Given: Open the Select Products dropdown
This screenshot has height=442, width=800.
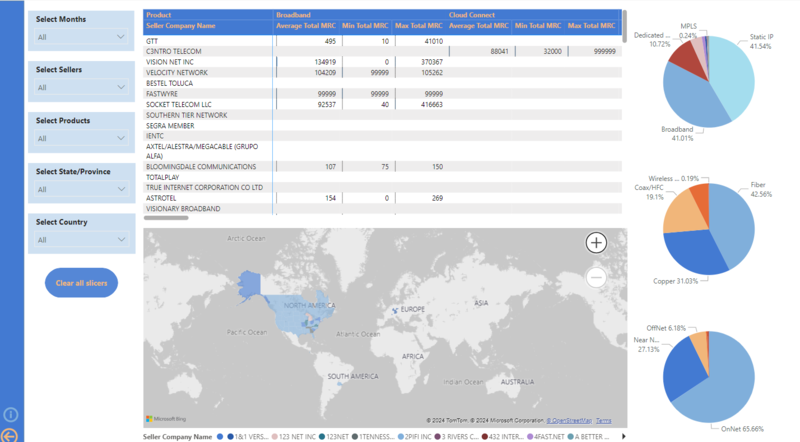Looking at the screenshot, I should (81, 139).
